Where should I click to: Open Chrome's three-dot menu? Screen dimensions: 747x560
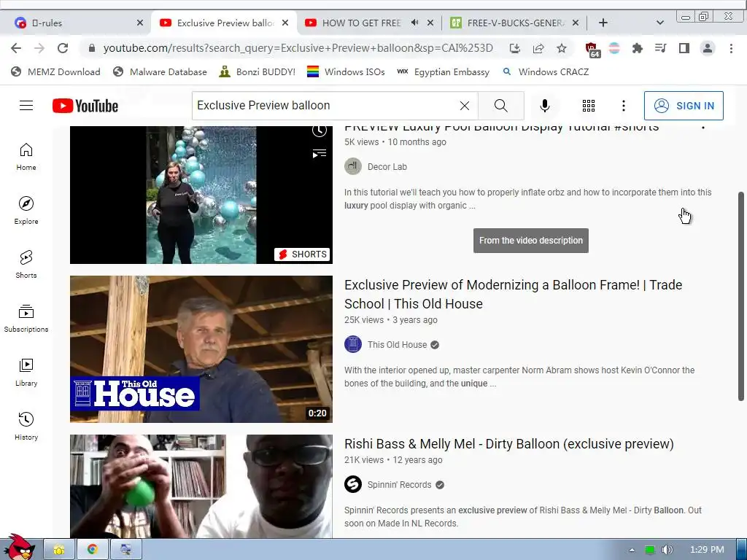point(731,48)
